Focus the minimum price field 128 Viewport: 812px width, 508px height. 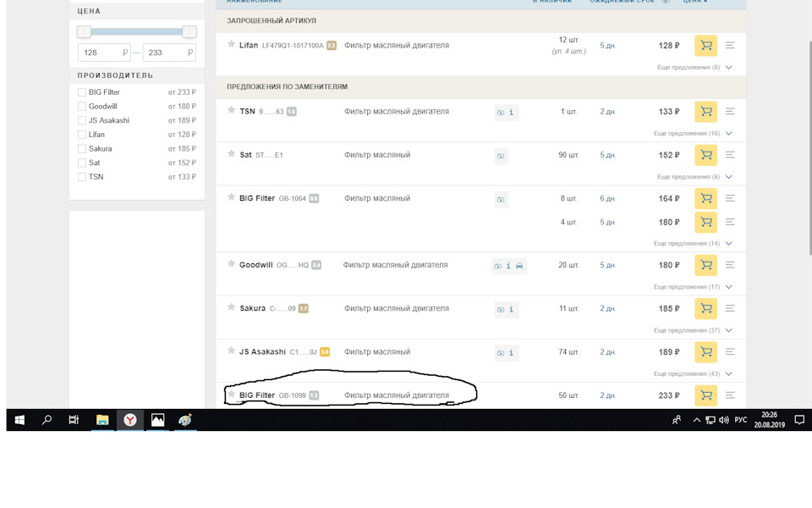tap(104, 52)
